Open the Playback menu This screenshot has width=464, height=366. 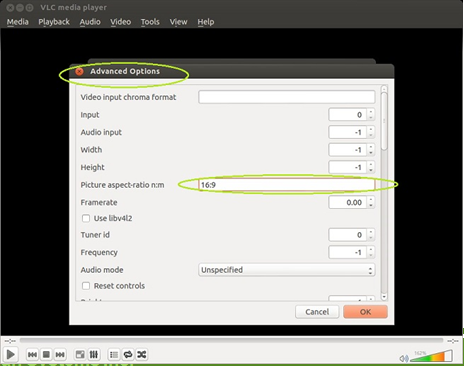point(54,22)
